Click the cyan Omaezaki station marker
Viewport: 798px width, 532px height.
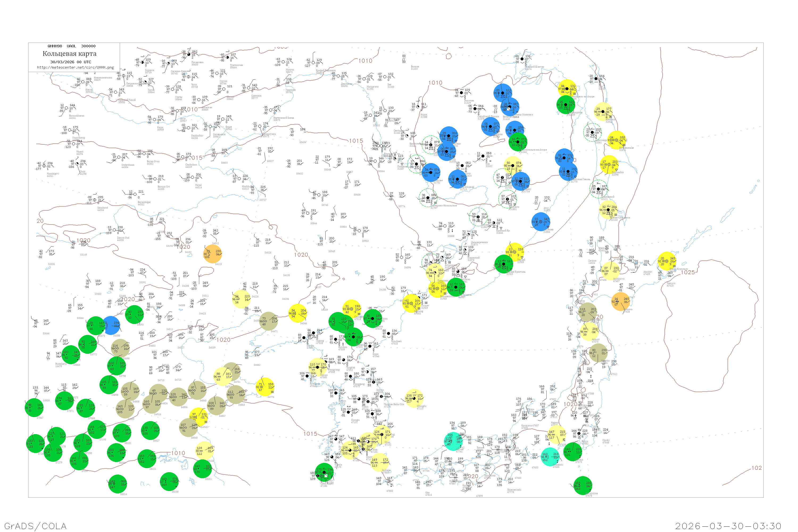550,457
